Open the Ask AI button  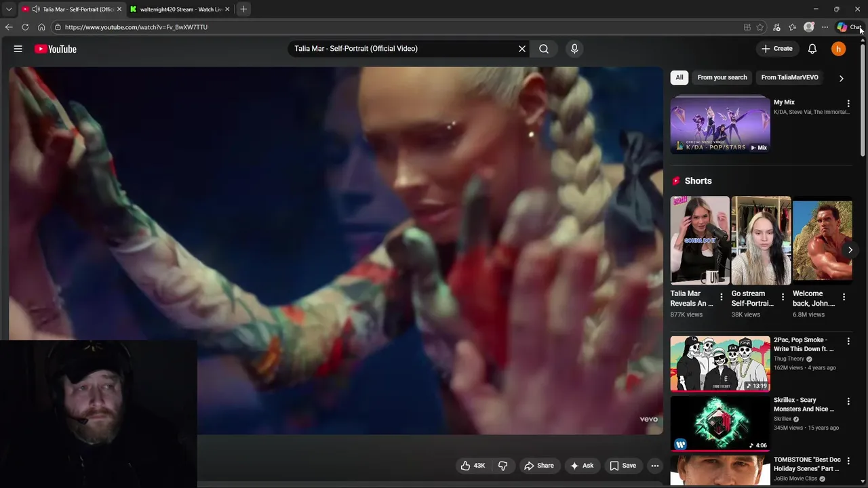click(x=582, y=466)
